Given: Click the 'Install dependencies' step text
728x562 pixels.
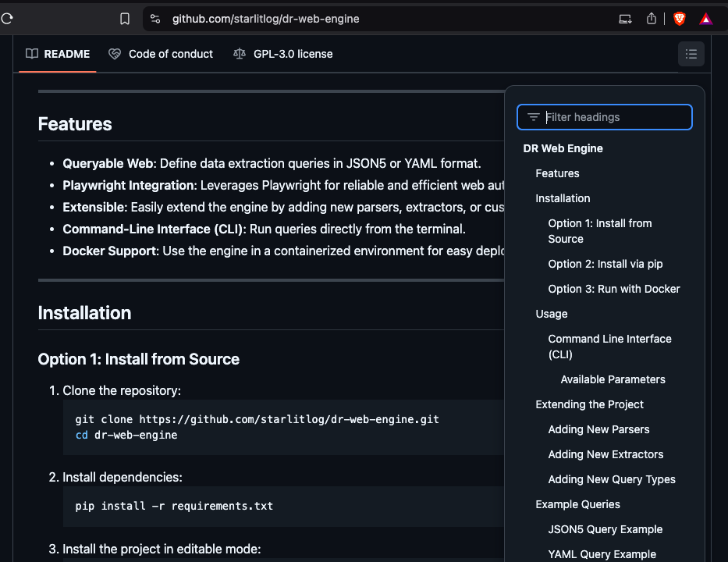Looking at the screenshot, I should [x=122, y=477].
